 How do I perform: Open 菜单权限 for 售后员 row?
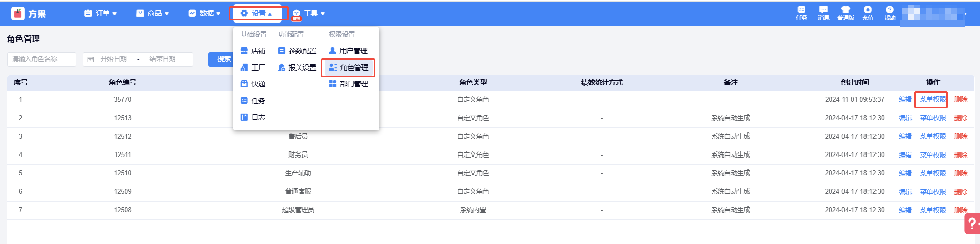933,136
